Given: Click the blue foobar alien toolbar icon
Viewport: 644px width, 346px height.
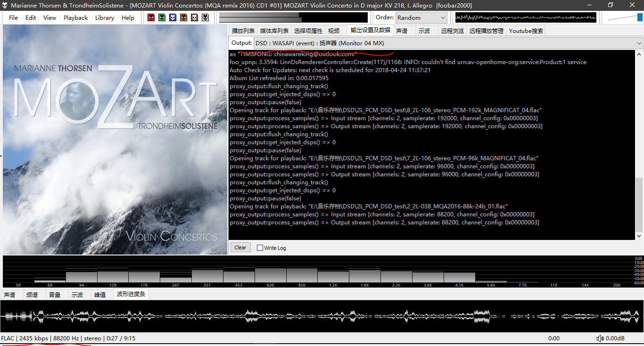Looking at the screenshot, I should (x=173, y=17).
